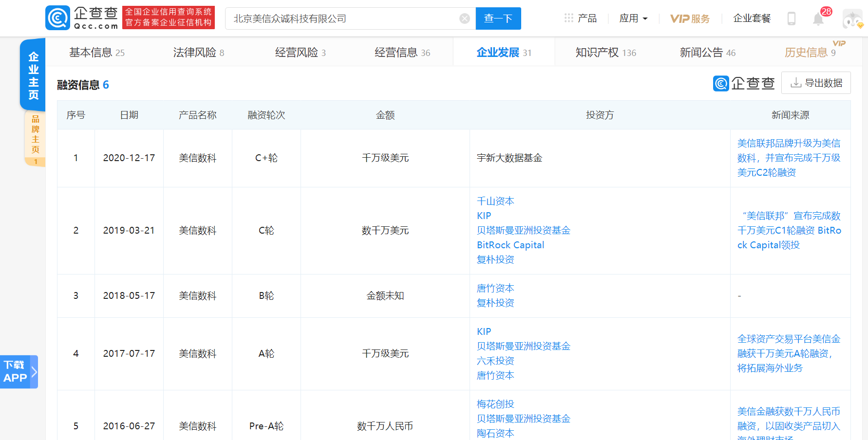Screen dimensions: 868x440
Task: Switch to 法律风险 tab
Action: [199, 52]
